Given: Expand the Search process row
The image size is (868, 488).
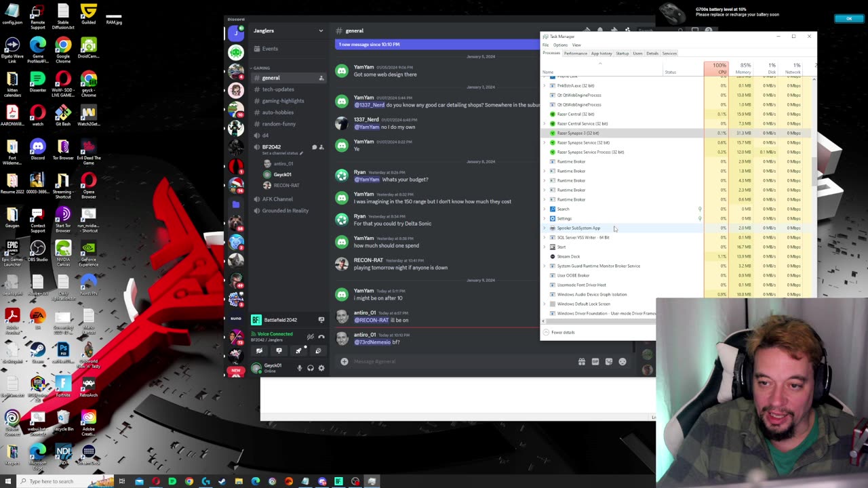Looking at the screenshot, I should tap(545, 209).
